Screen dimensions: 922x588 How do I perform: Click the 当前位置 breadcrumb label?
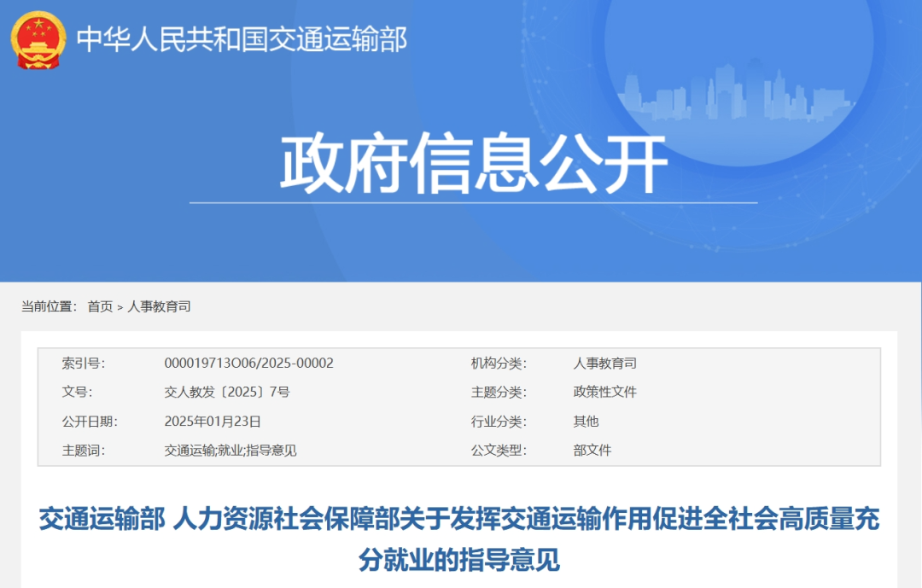coord(48,306)
